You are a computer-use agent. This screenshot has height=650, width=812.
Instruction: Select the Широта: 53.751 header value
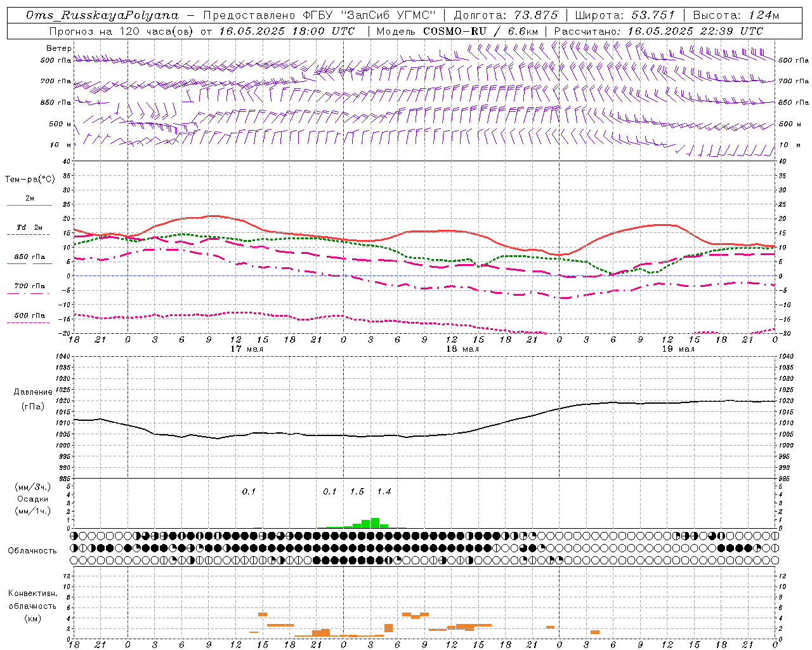[x=625, y=15]
